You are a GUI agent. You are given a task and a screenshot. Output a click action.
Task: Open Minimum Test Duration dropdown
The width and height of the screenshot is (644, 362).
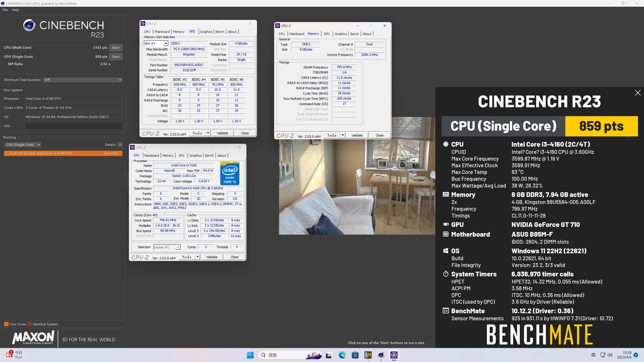83,80
